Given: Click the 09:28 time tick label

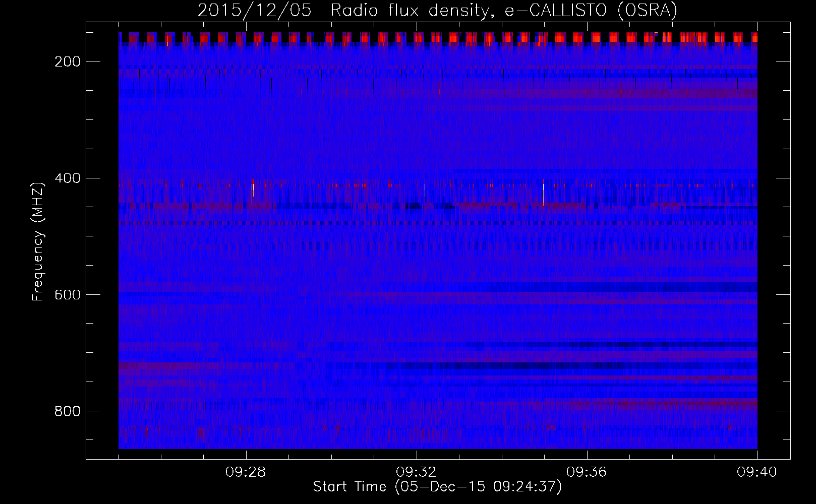Looking at the screenshot, I should tap(246, 472).
